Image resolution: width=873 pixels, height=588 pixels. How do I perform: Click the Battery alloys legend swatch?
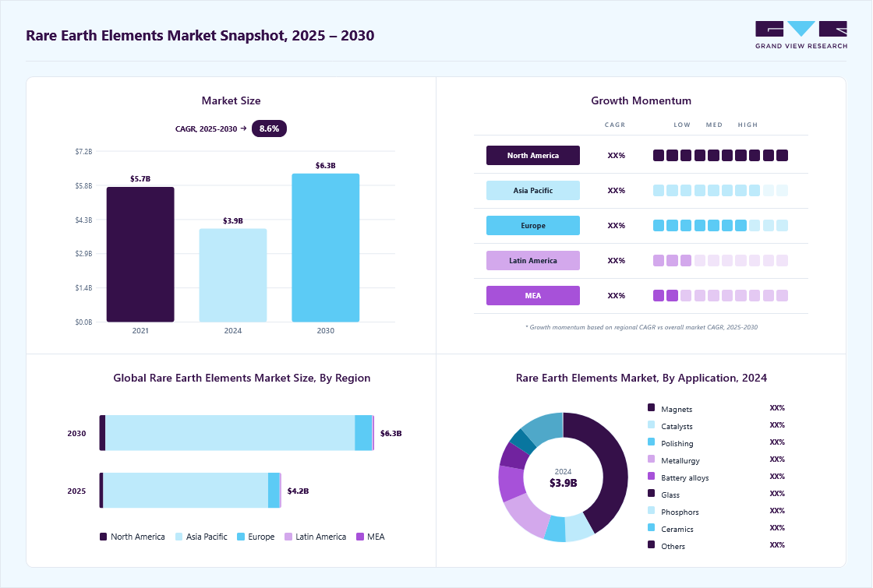tap(652, 476)
